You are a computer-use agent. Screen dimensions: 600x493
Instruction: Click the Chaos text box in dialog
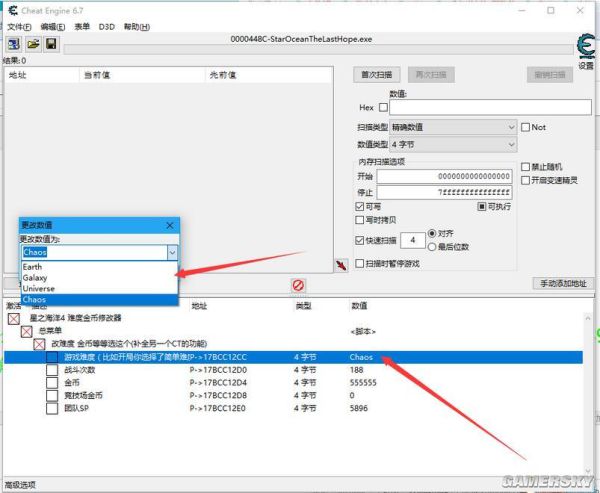[94, 253]
